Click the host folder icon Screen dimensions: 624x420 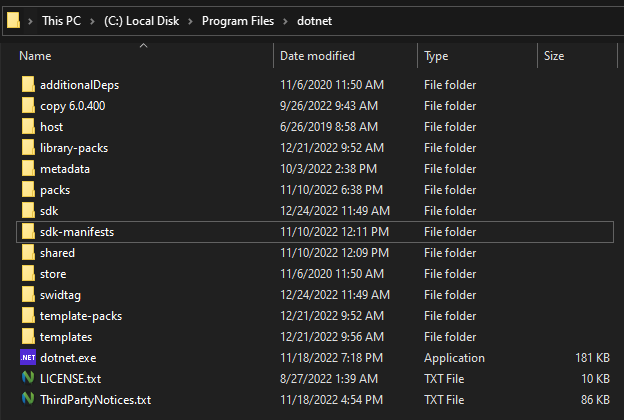(x=28, y=127)
